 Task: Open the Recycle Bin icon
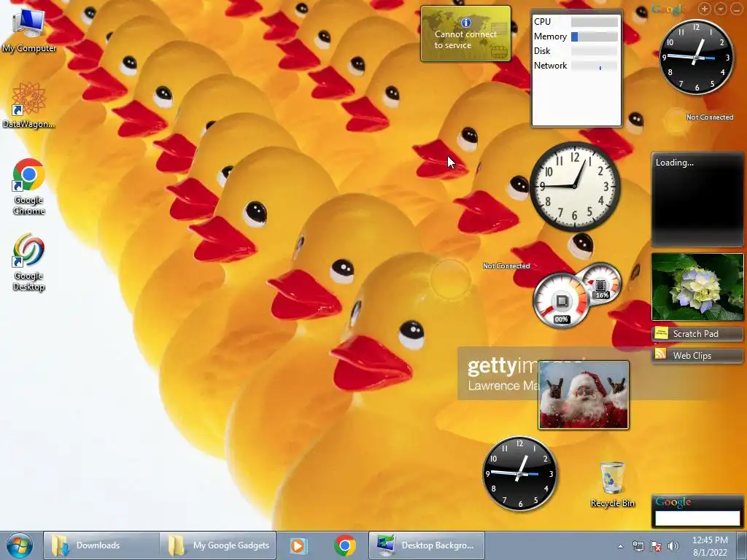tap(612, 484)
